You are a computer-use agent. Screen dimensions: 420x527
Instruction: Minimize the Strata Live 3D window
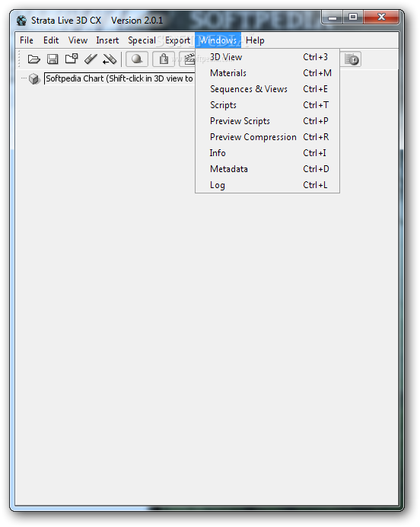[332, 18]
